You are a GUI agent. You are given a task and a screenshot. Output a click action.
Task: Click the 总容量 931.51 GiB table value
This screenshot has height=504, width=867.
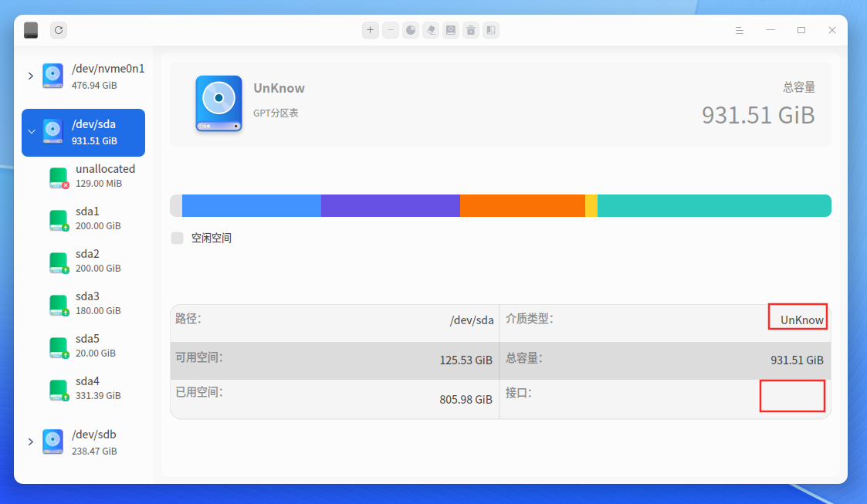click(x=797, y=360)
